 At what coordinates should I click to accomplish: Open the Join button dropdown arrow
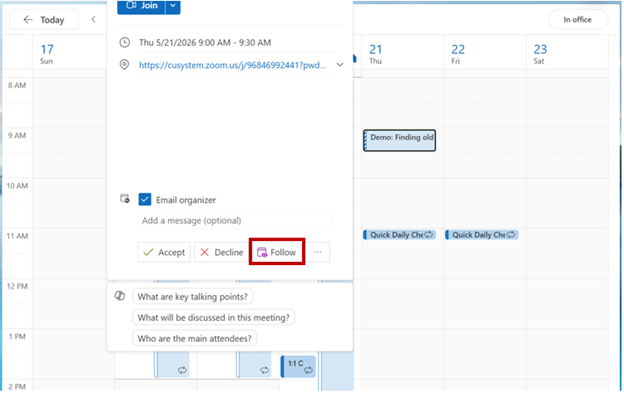point(173,7)
